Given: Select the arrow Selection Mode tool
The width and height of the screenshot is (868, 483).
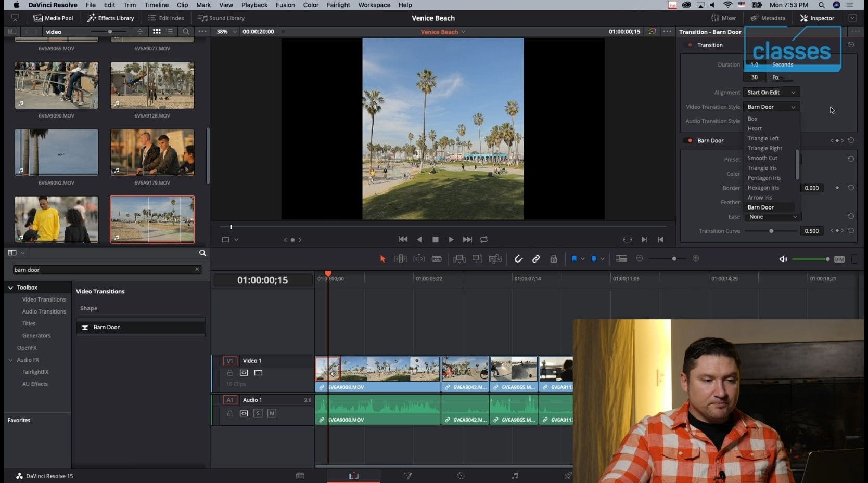Looking at the screenshot, I should click(x=382, y=259).
